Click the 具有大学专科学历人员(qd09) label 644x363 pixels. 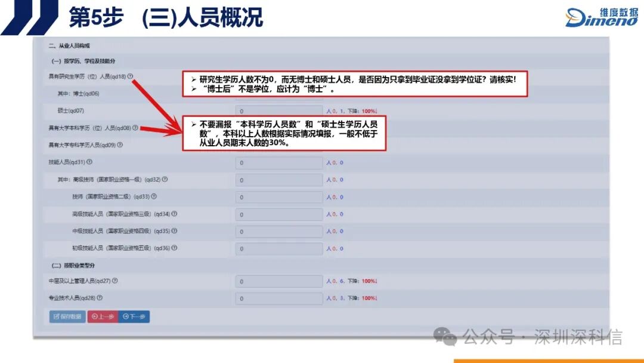click(82, 144)
